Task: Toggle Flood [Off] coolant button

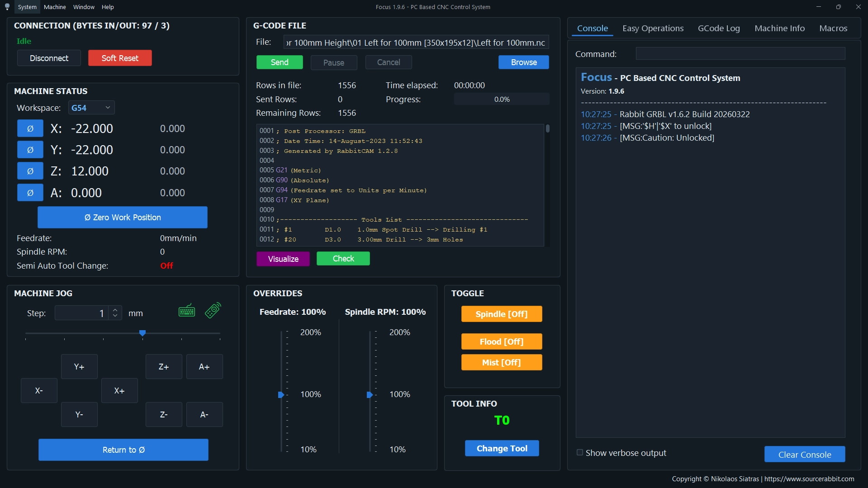Action: pos(502,341)
